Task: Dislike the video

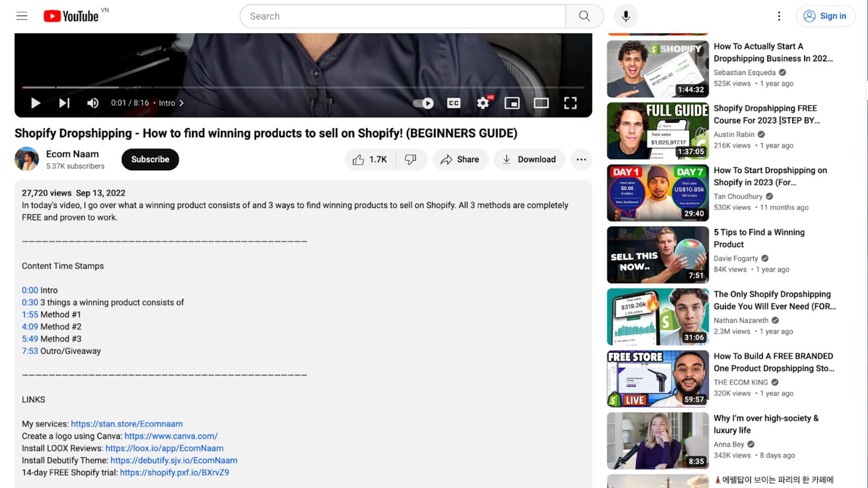Action: [x=411, y=160]
